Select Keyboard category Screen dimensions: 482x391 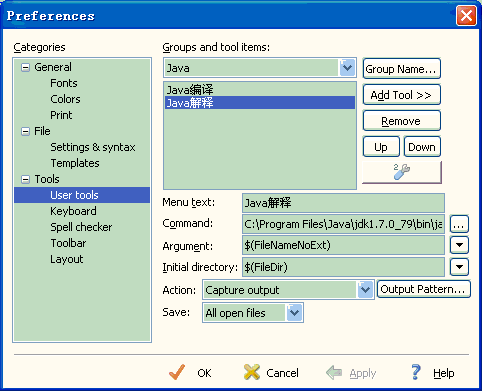73,211
